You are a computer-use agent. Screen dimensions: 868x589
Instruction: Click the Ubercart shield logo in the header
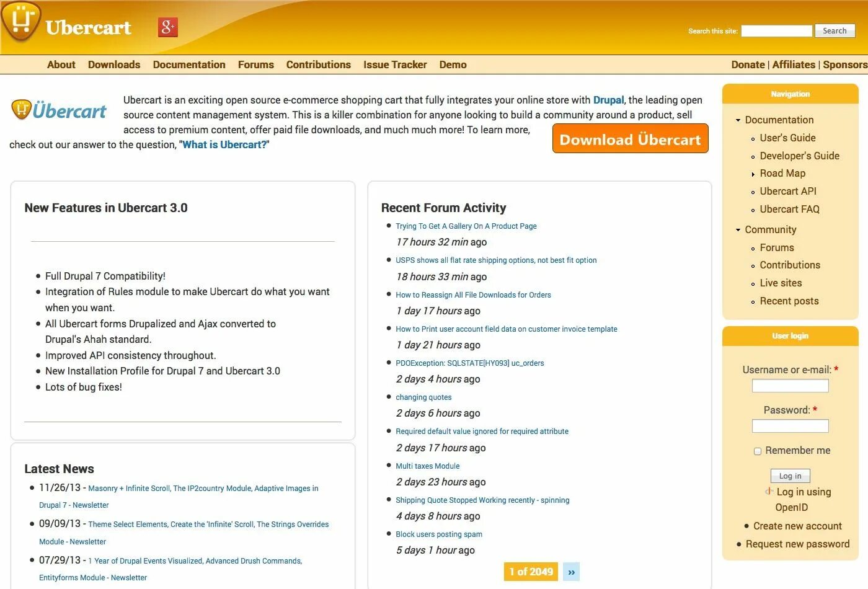[21, 22]
